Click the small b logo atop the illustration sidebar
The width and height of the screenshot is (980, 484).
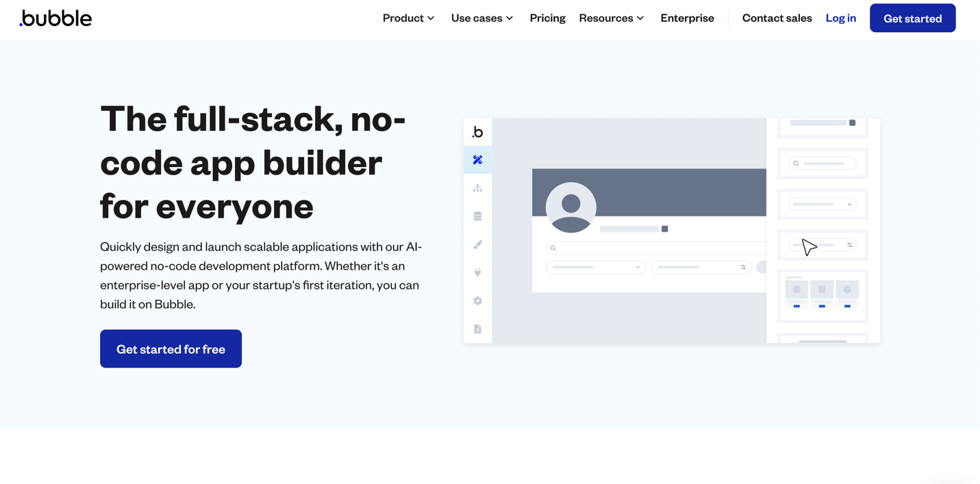pos(477,131)
